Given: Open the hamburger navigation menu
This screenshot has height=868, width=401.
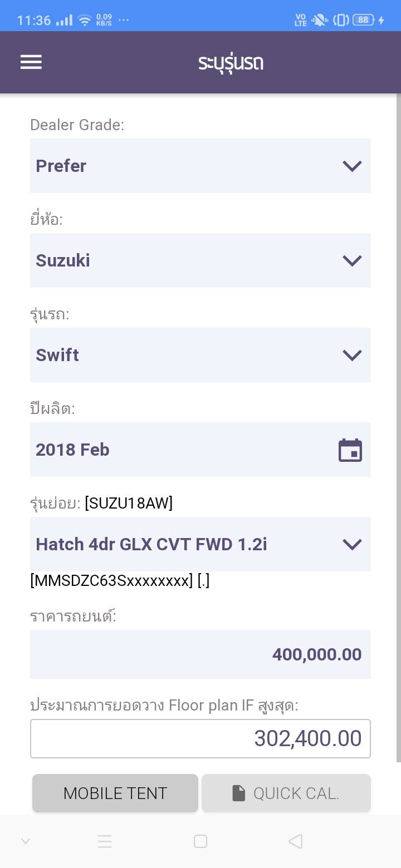Looking at the screenshot, I should (x=31, y=62).
